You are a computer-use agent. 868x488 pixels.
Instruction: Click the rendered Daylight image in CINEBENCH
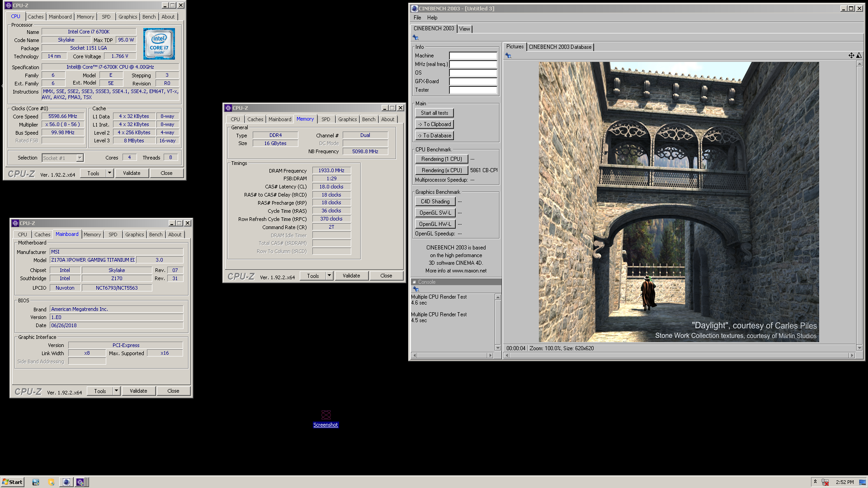pos(679,202)
